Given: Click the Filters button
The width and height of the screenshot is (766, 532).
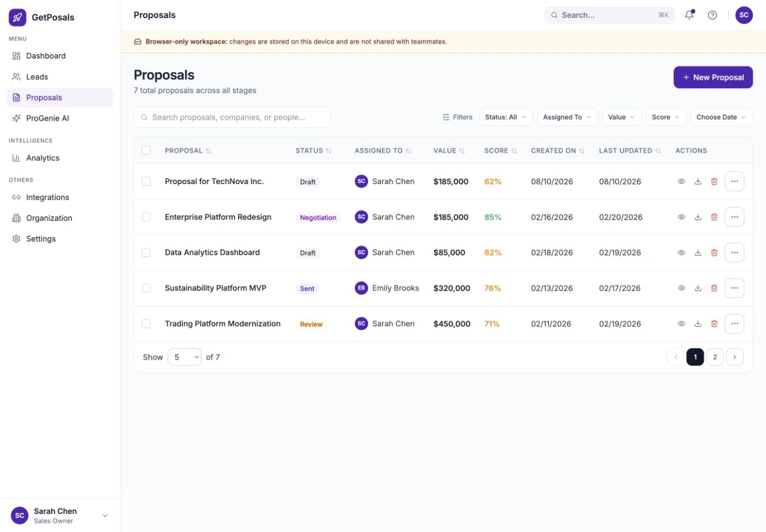Looking at the screenshot, I should 458,117.
